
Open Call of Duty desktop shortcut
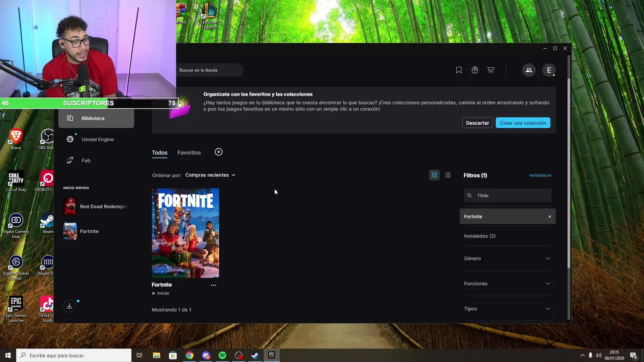point(16,182)
